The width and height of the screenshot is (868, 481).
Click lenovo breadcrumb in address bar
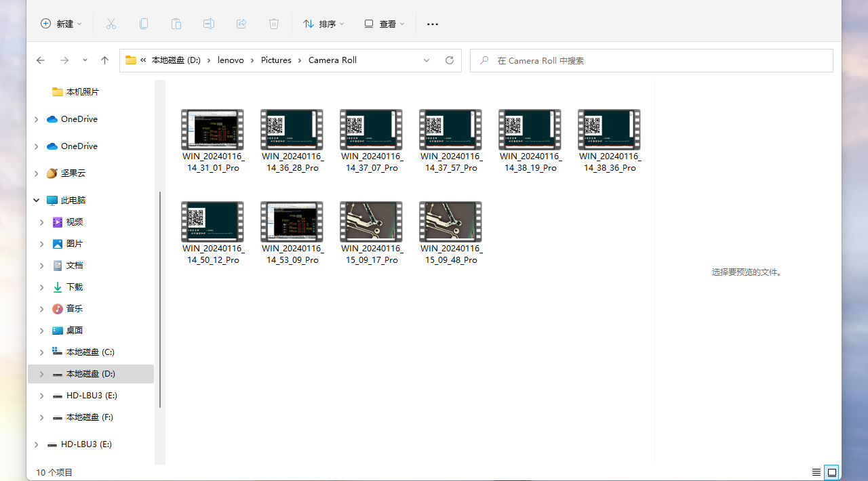tap(231, 60)
